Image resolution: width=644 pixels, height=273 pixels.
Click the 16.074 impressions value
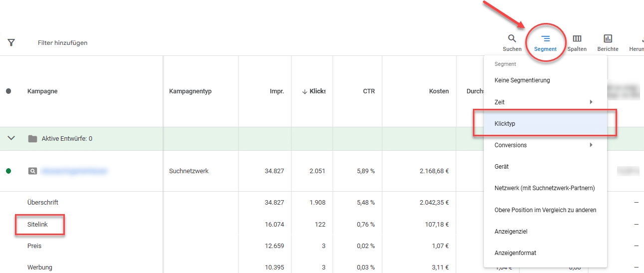click(274, 225)
